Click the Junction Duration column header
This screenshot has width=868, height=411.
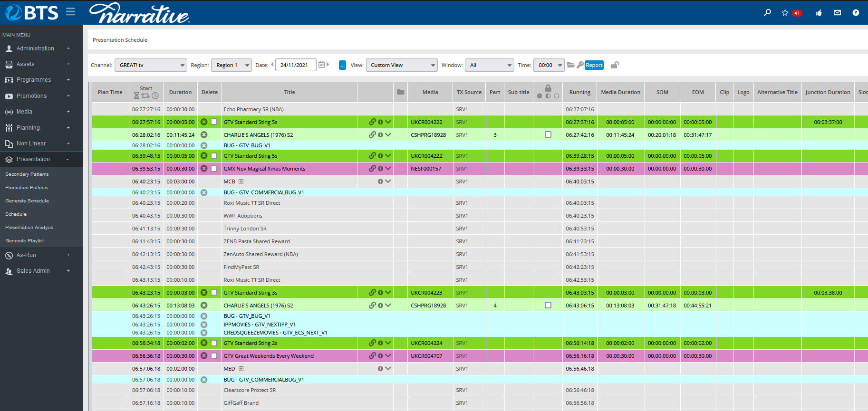(828, 92)
